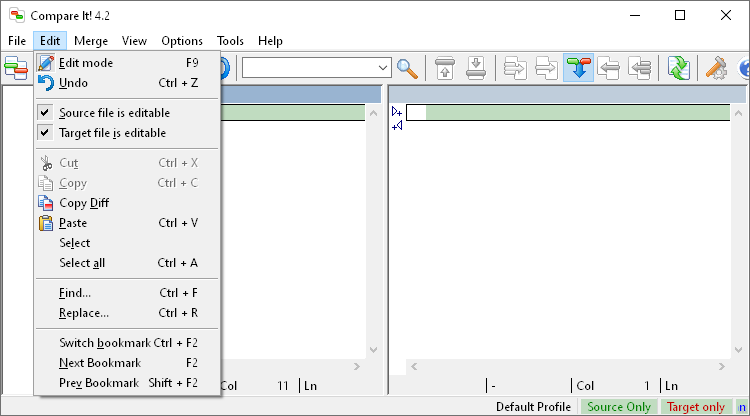Click the copy block to left icon
The height and width of the screenshot is (416, 750).
point(609,68)
